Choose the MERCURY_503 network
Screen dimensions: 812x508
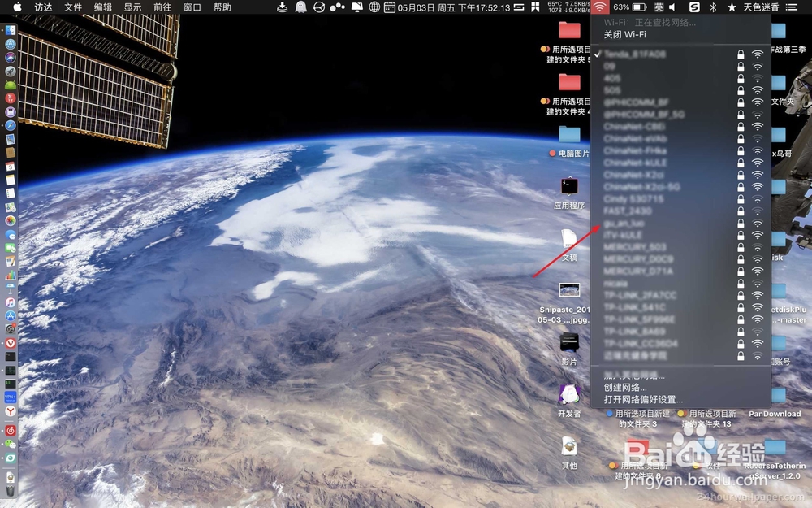pyautogui.click(x=680, y=247)
